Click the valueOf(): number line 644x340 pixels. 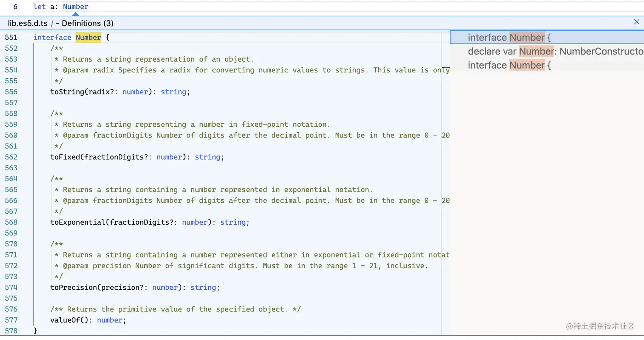coord(88,320)
